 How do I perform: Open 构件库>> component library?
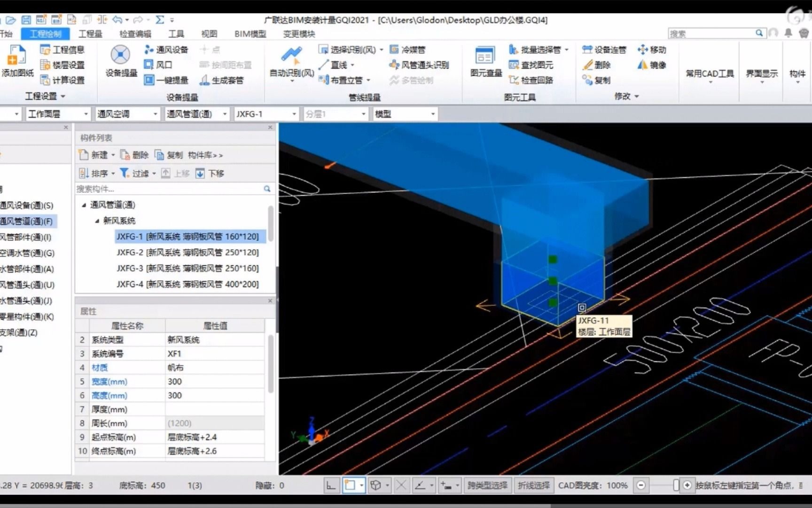205,155
